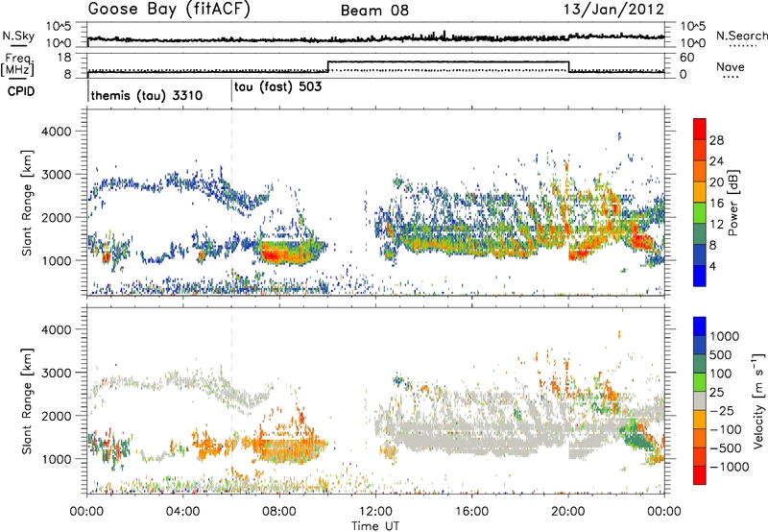Select the 'CPID' row label
Screen dimensions: 768x532
pyautogui.click(x=21, y=91)
